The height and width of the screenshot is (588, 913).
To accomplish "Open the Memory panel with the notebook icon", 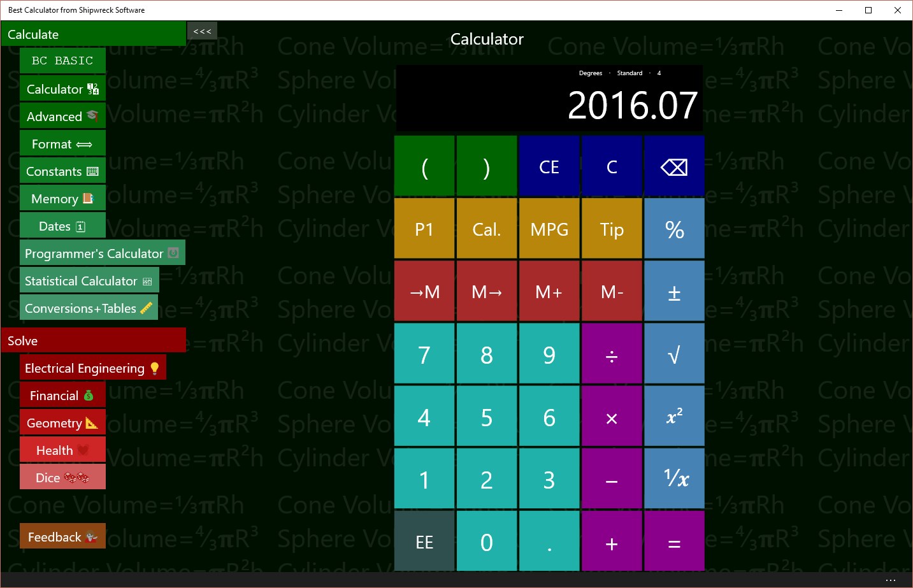I will [x=62, y=198].
